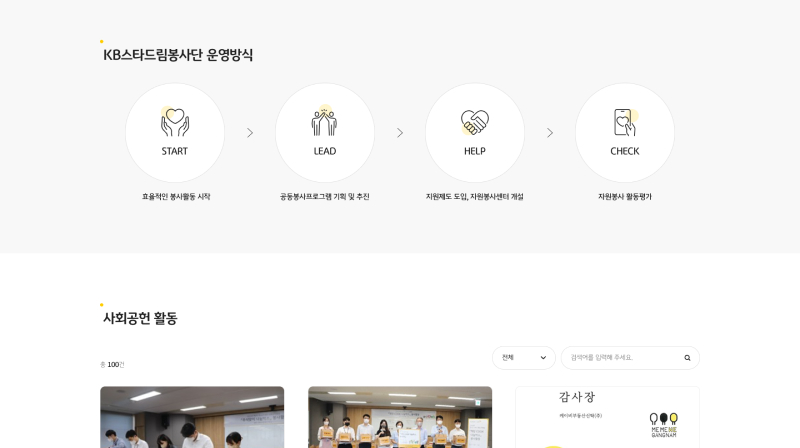
Task: Click the magnifier search icon
Action: [x=687, y=358]
